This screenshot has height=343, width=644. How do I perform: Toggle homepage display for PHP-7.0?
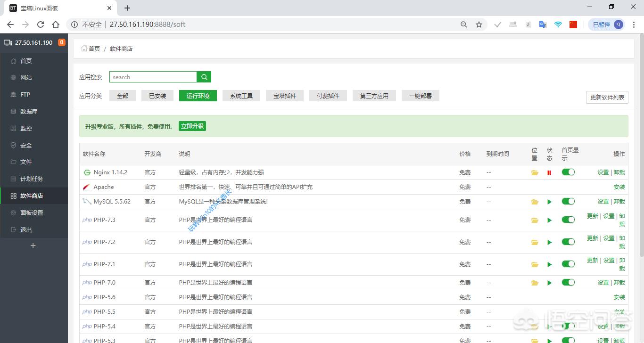click(x=568, y=282)
